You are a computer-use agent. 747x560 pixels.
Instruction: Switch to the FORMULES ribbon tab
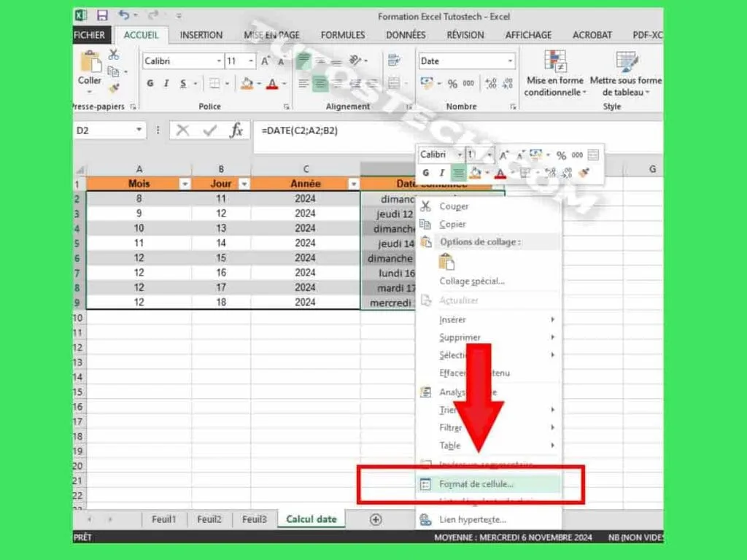343,35
